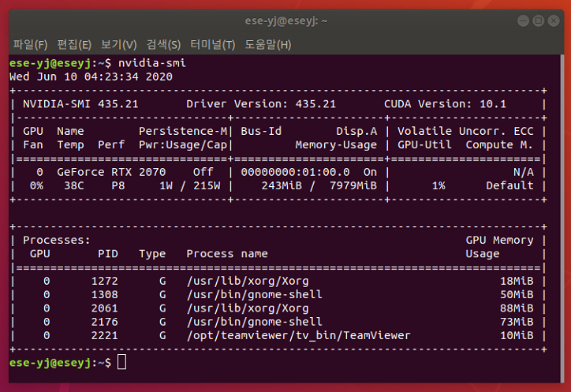The image size is (571, 392).
Task: Click /usr/lib/xorg/Xorg on the 18MiB row
Action: coord(248,282)
